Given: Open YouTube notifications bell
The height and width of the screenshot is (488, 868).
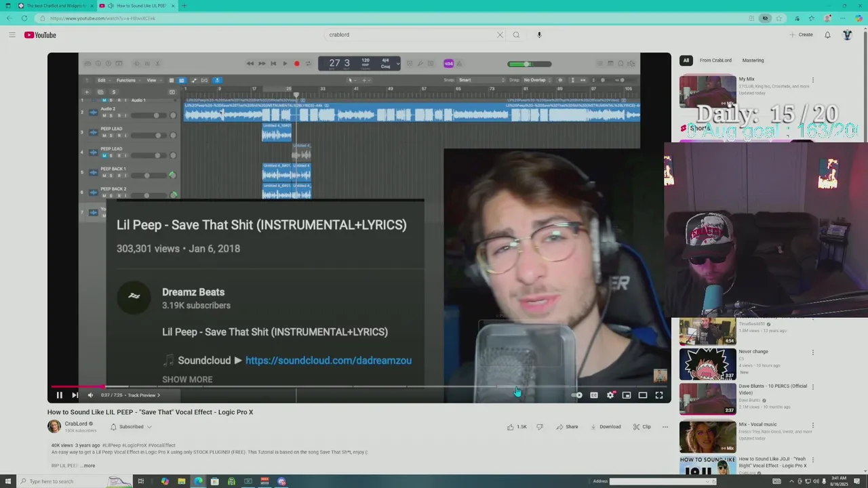Looking at the screenshot, I should pos(827,35).
